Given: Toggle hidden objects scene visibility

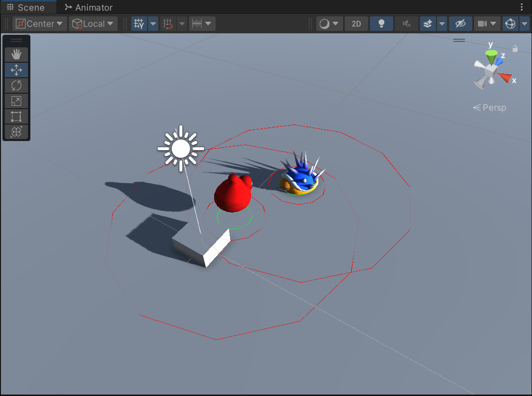Looking at the screenshot, I should click(461, 24).
